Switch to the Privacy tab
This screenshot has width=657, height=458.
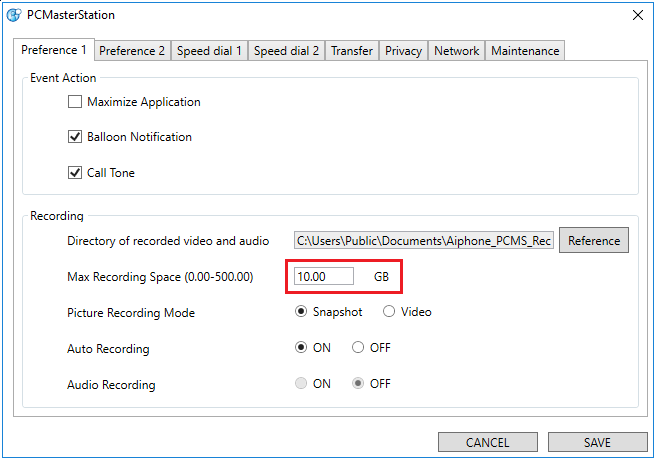pyautogui.click(x=403, y=51)
